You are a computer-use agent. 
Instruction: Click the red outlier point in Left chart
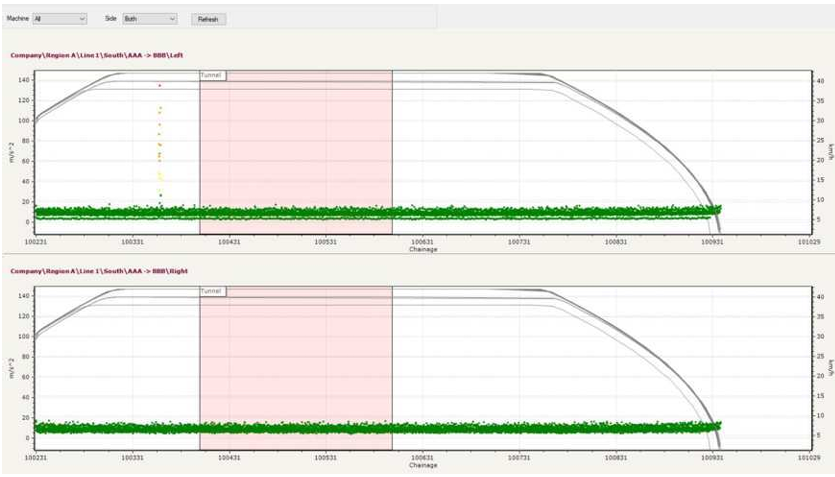tap(159, 86)
